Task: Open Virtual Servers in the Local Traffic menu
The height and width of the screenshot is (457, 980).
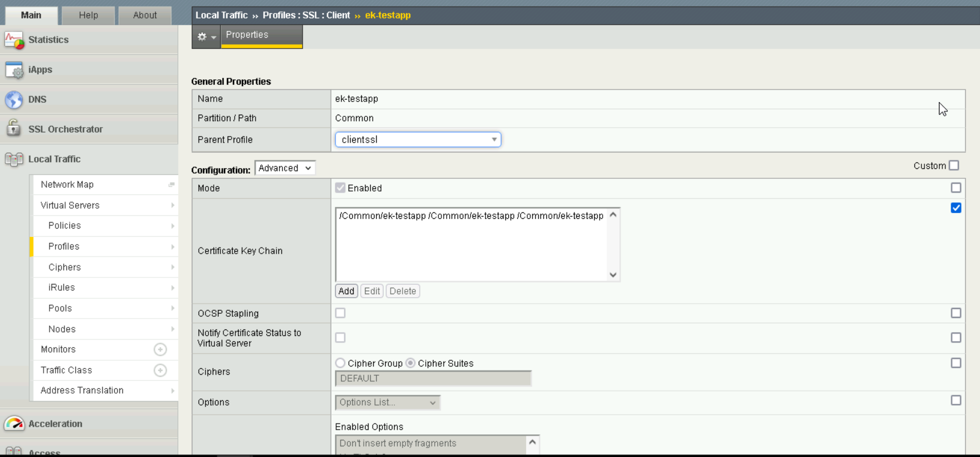Action: [x=70, y=205]
